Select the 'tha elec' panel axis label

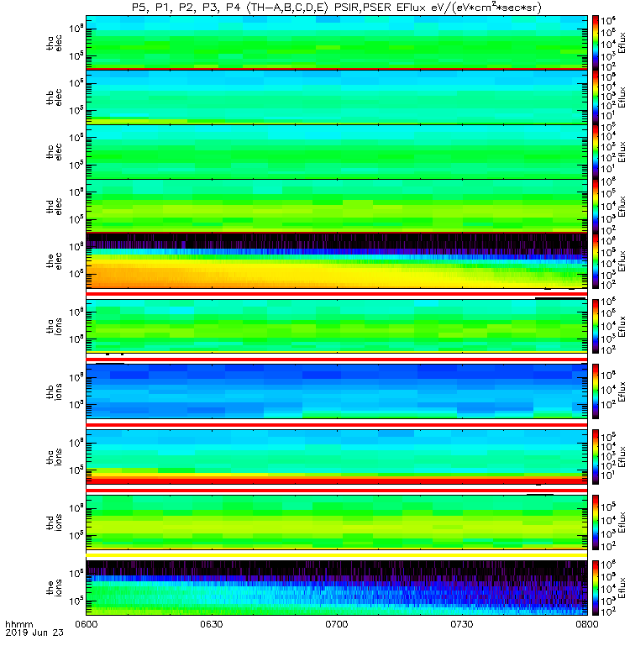pyautogui.click(x=55, y=43)
